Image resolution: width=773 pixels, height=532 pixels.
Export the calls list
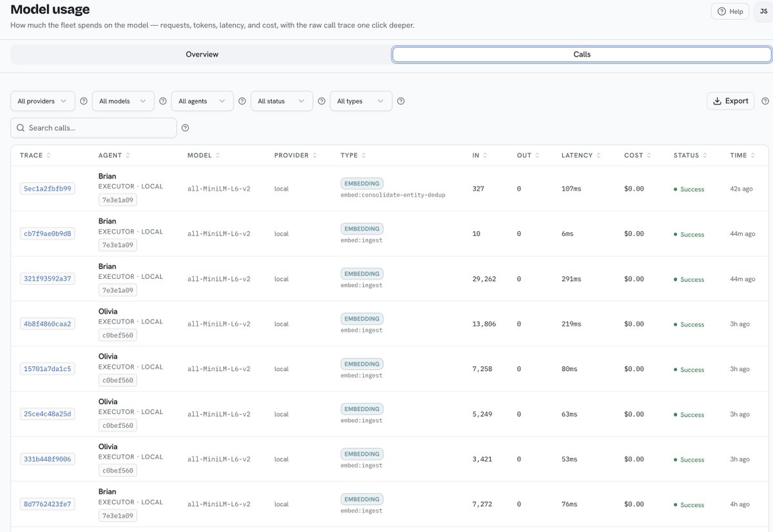pos(730,101)
